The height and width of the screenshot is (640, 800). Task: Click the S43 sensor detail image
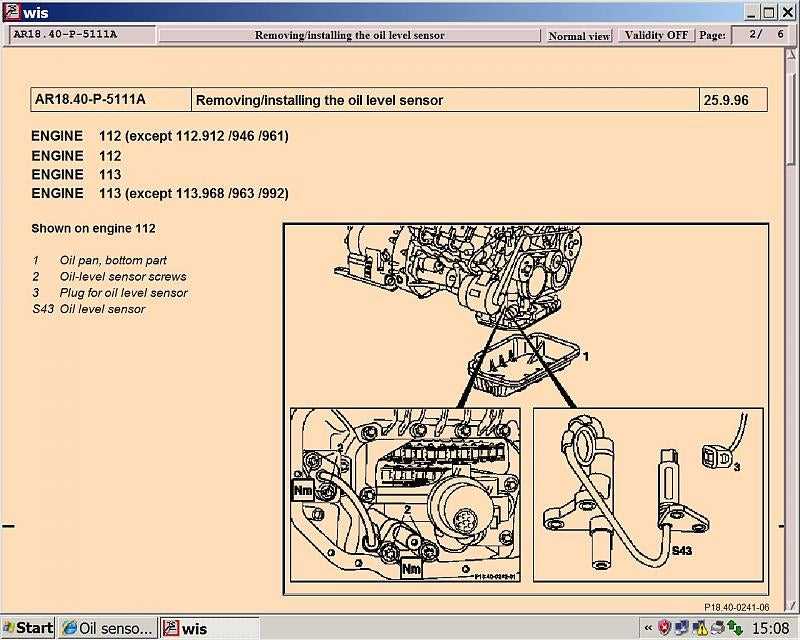(648, 495)
